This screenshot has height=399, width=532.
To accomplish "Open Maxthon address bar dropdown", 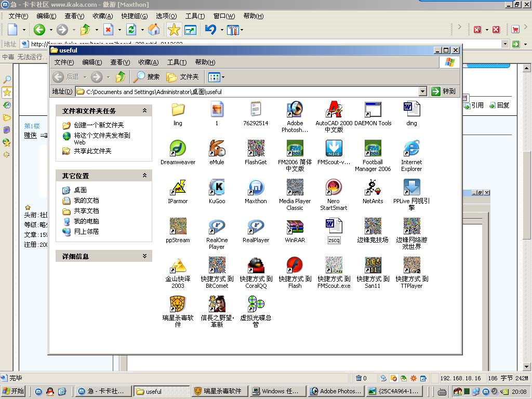I will point(505,44).
